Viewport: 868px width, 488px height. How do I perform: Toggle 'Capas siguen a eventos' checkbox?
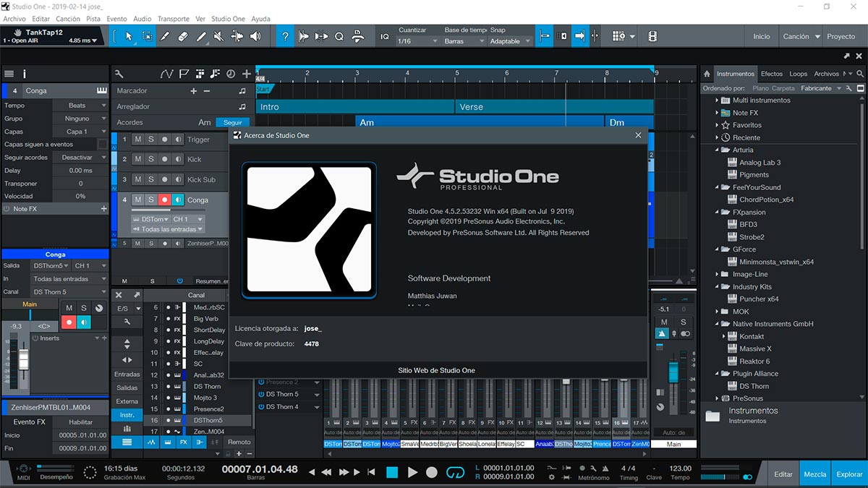point(102,145)
